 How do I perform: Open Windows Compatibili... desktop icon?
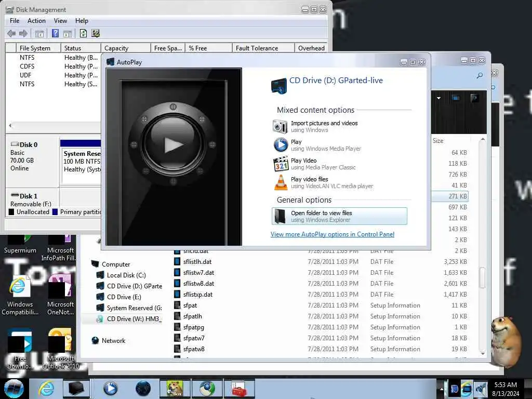(20, 296)
